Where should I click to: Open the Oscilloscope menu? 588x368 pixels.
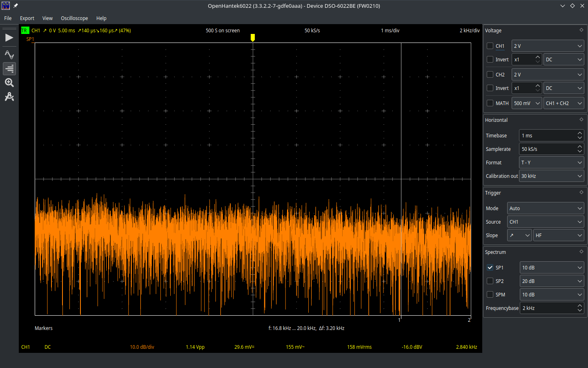[74, 18]
